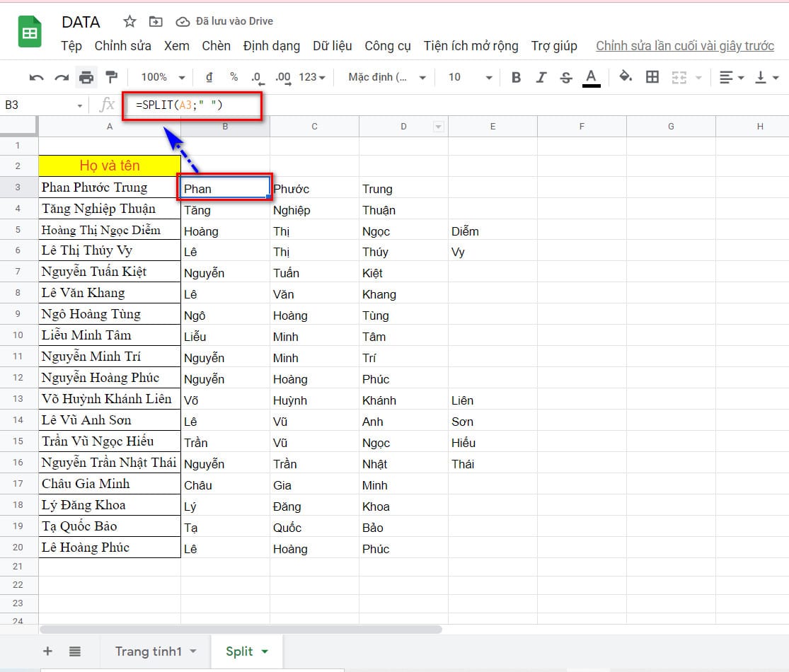The width and height of the screenshot is (789, 672).
Task: Open the last edit history link
Action: 684,46
